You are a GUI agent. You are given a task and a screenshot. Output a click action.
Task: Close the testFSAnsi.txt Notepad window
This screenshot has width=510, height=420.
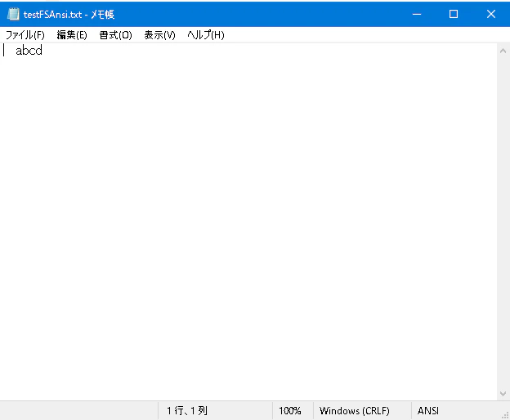(x=491, y=14)
